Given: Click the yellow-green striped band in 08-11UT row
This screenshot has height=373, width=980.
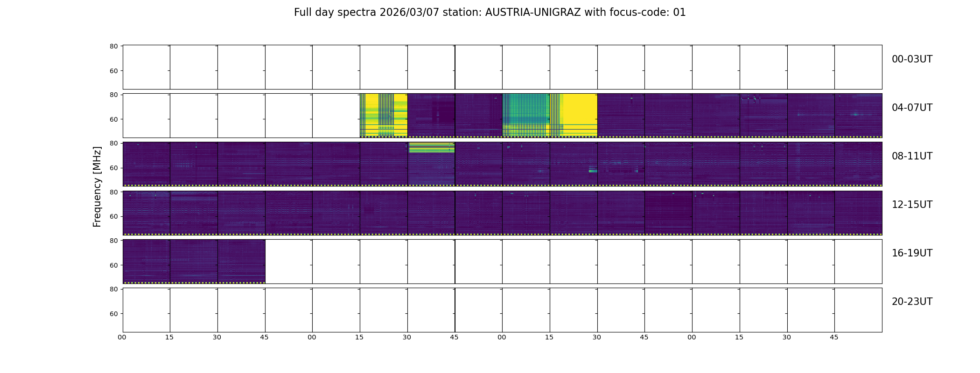Looking at the screenshot, I should coord(432,147).
